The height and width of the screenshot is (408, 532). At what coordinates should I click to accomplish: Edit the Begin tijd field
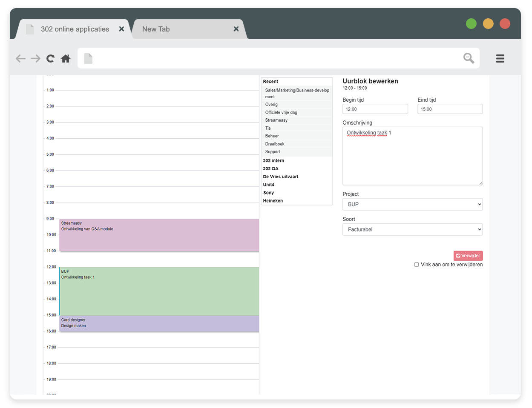[x=375, y=109]
